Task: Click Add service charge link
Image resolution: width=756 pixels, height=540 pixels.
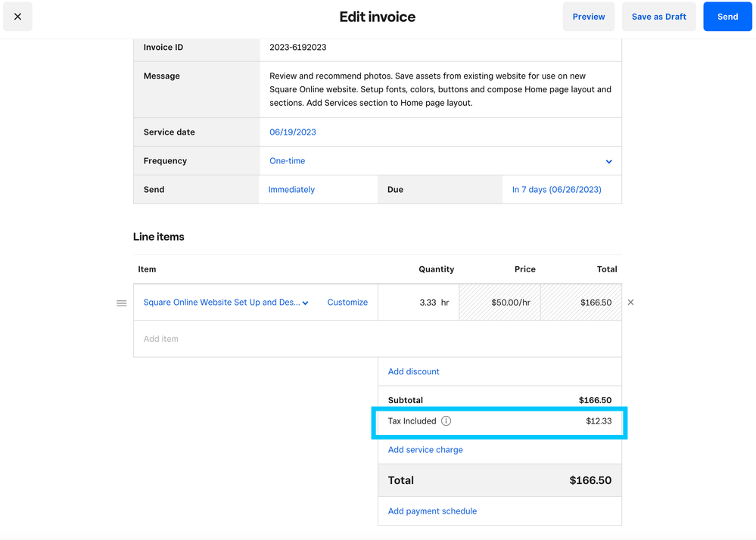Action: [x=425, y=450]
